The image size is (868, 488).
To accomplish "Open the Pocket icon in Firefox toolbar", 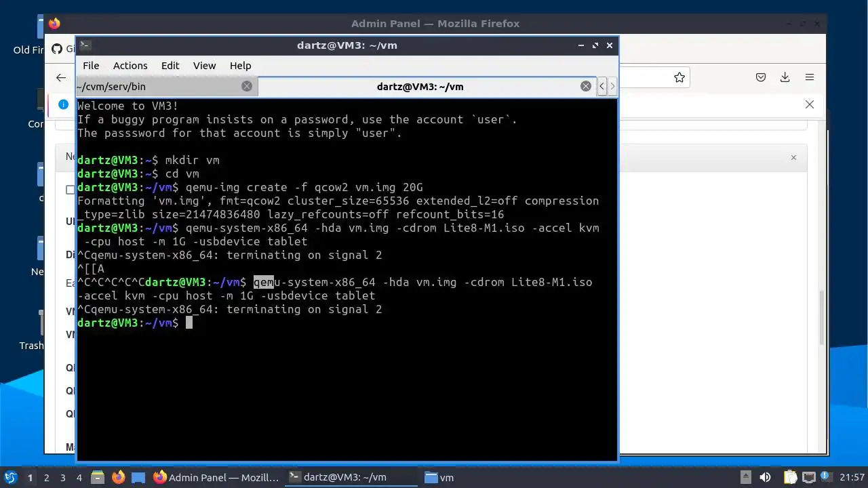I will tap(761, 77).
